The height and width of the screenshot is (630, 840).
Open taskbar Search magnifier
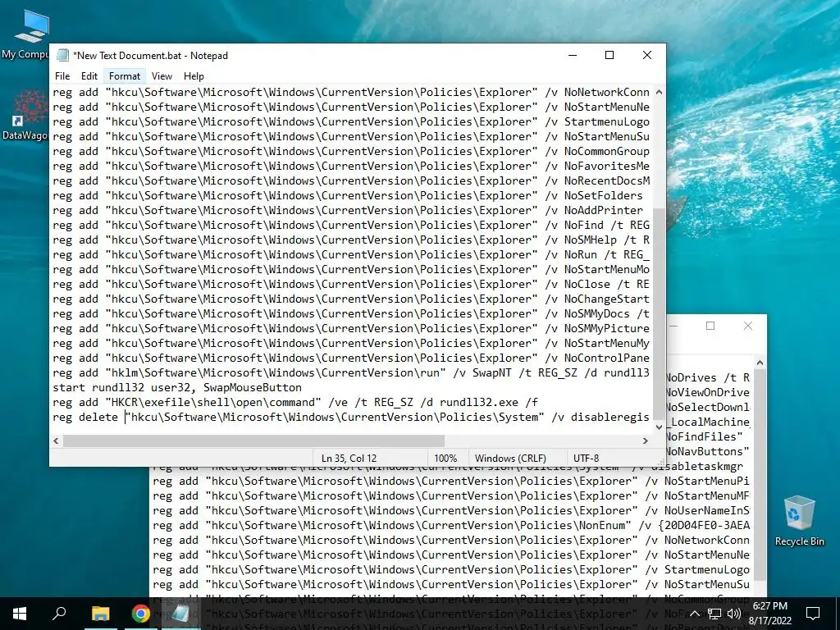(x=59, y=614)
